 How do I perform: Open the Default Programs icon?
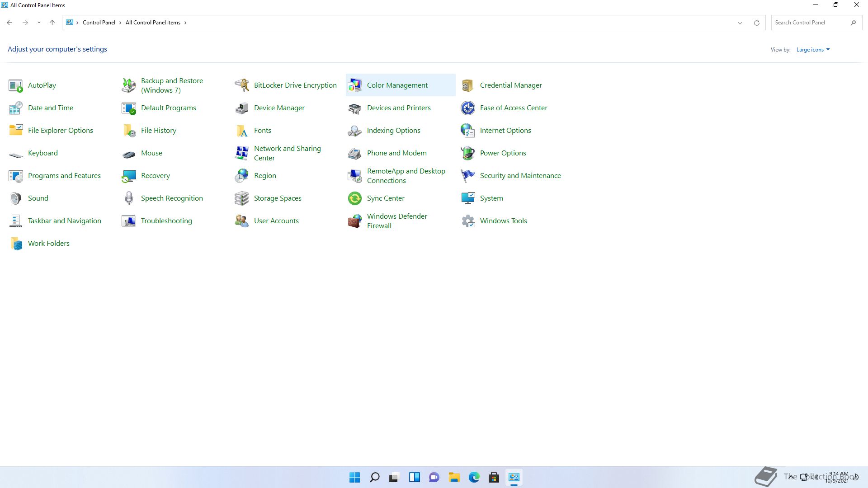click(x=129, y=108)
